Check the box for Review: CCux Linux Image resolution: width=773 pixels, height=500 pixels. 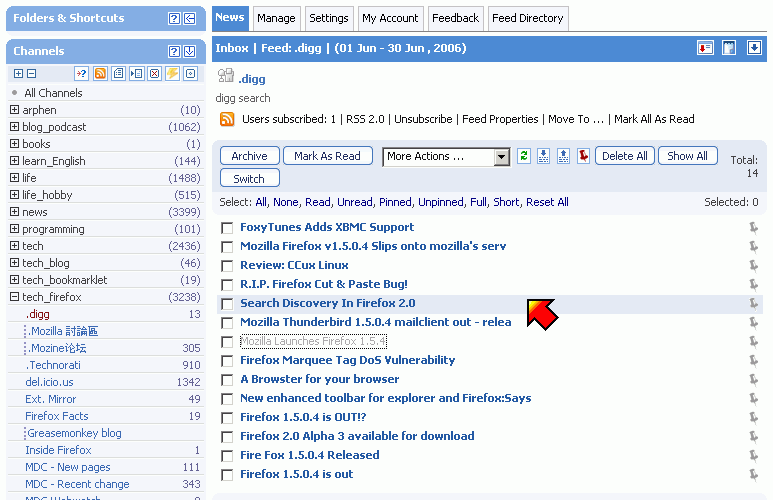[227, 266]
